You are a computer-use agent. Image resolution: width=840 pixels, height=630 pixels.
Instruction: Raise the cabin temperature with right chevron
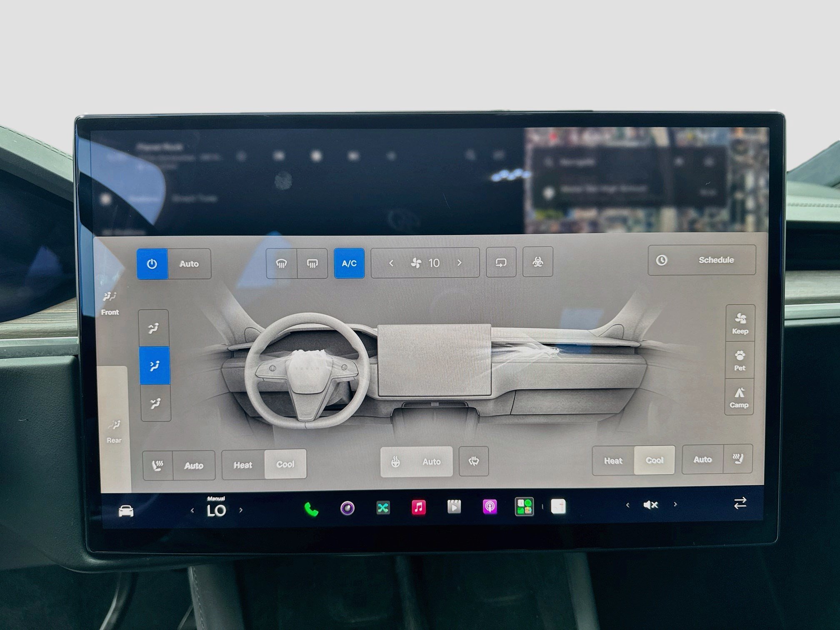(241, 510)
